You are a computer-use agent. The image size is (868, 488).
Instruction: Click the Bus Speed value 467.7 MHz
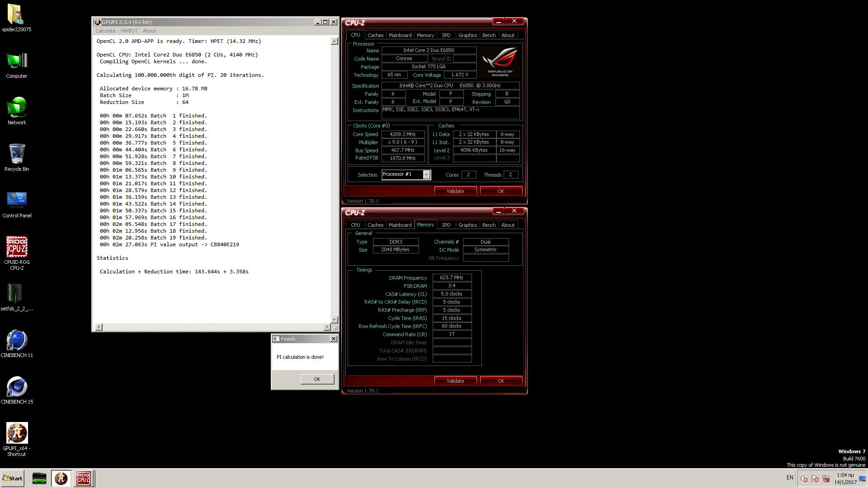403,150
